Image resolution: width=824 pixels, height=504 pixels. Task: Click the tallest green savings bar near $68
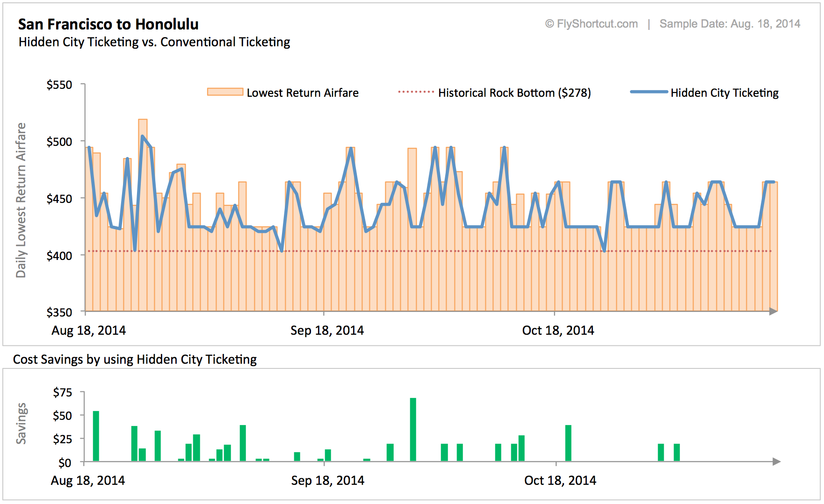413,430
